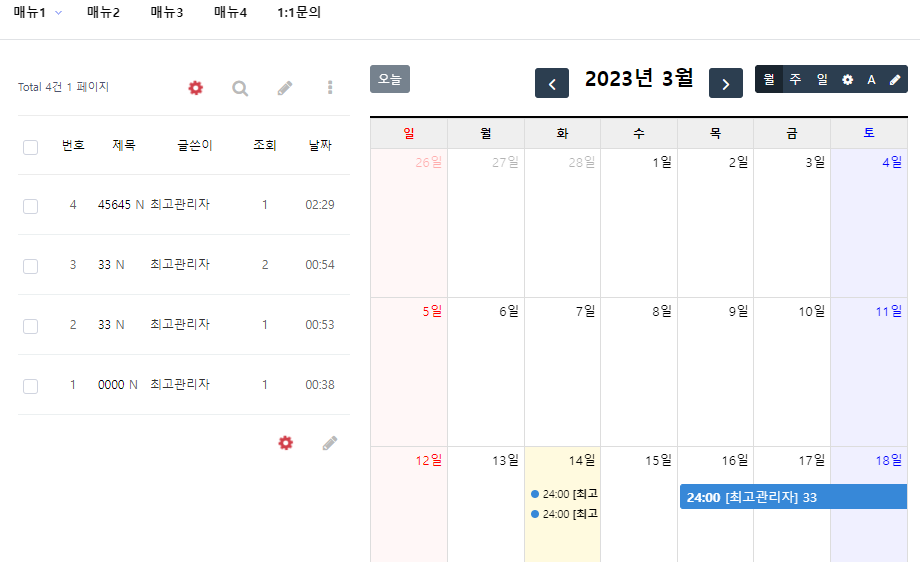Open calendar settings gear in the view toolbar

click(847, 80)
